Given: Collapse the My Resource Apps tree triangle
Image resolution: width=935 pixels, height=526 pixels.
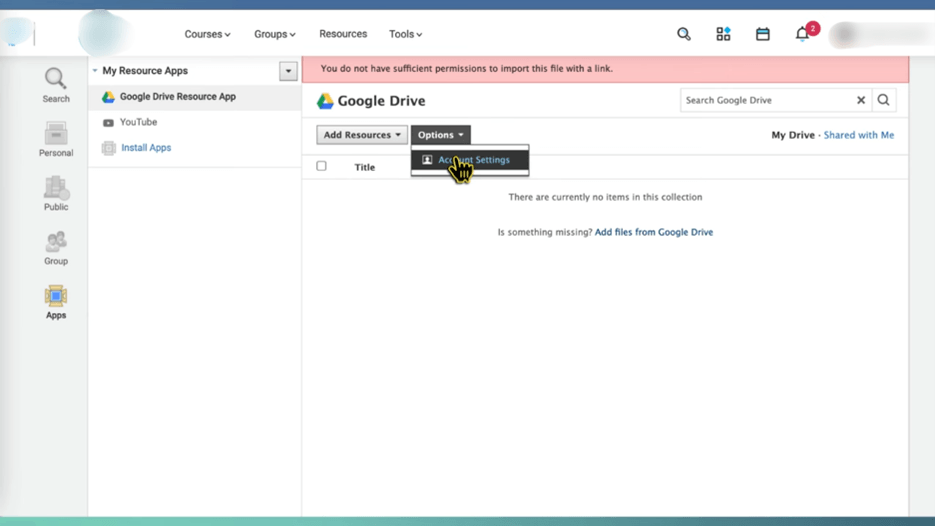Looking at the screenshot, I should pyautogui.click(x=95, y=70).
